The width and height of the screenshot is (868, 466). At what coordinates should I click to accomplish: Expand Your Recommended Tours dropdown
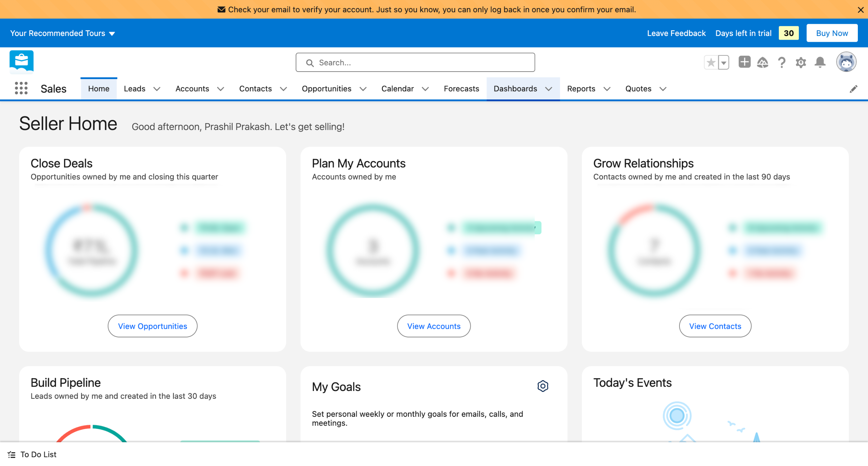coord(63,33)
